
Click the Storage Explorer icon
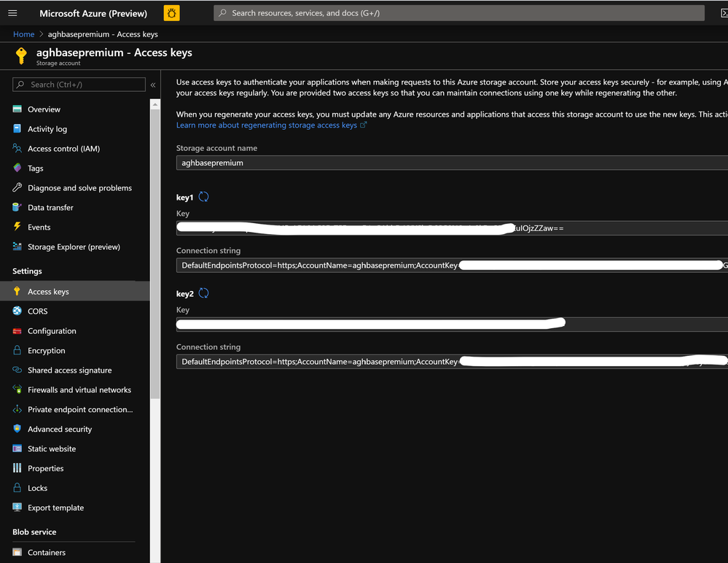tap(17, 246)
